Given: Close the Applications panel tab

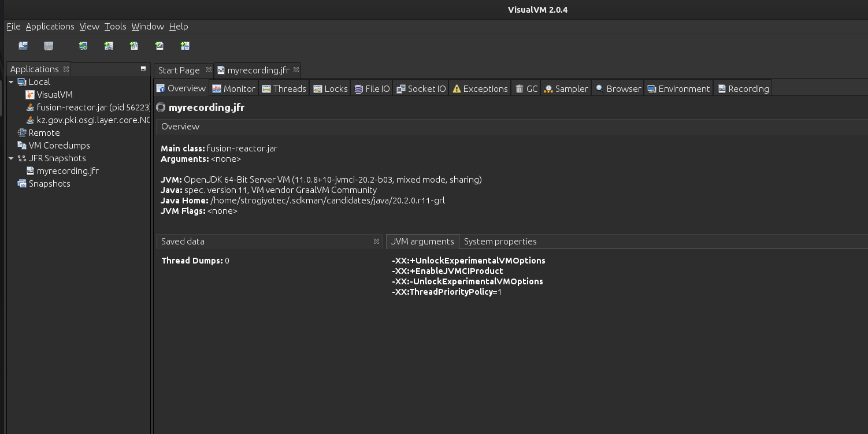Looking at the screenshot, I should 66,69.
